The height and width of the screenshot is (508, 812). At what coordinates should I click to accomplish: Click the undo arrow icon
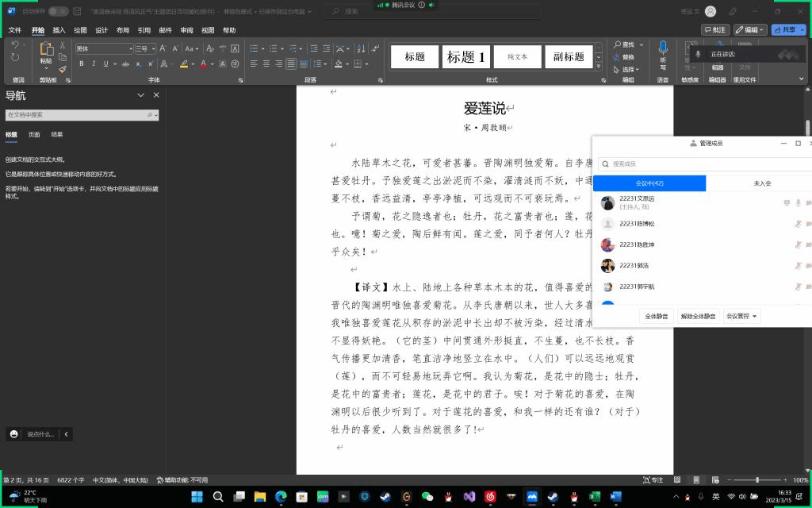[15, 45]
